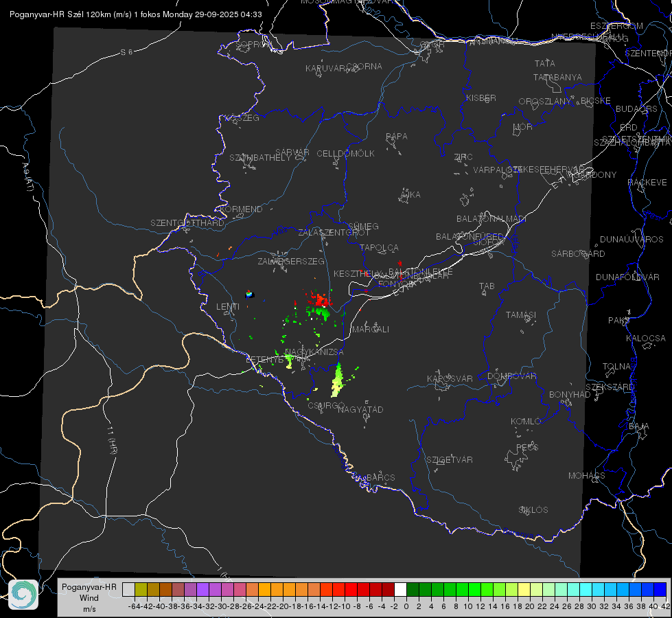Click the ZIRC city label
The width and height of the screenshot is (672, 618).
[x=463, y=157]
